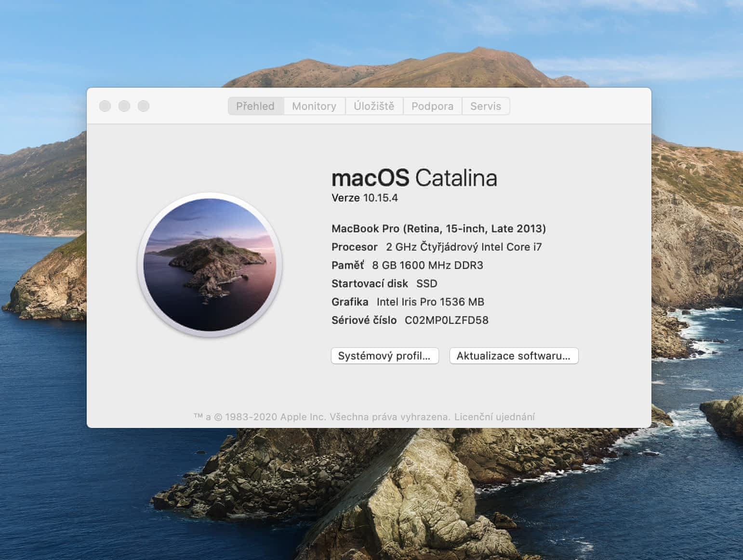This screenshot has height=560, width=743.
Task: Open Aktualizace softwaru... button
Action: 514,356
